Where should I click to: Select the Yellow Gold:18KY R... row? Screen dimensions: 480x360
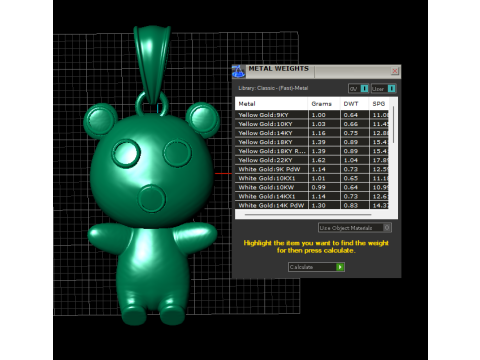[312, 151]
